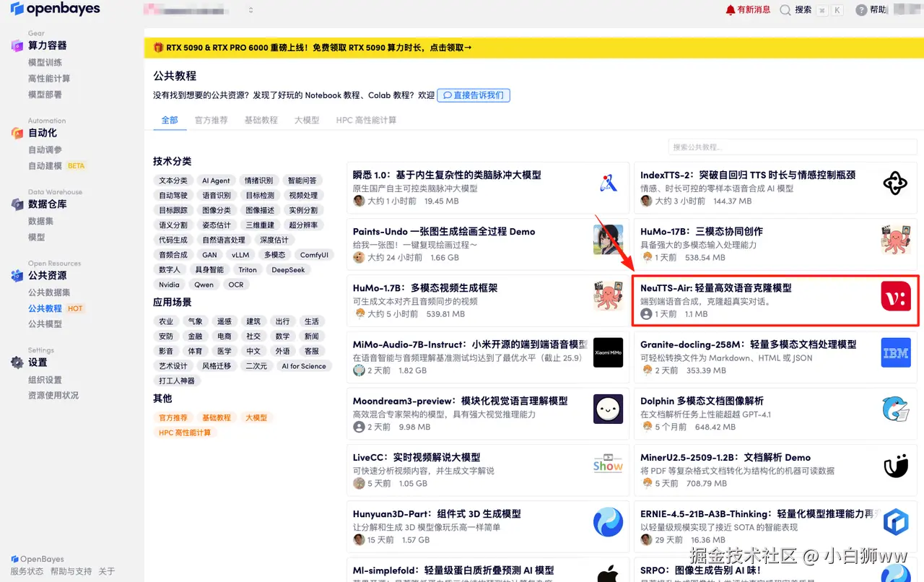This screenshot has height=582, width=924.
Task: Select the orange HPC 高性能计算 tag
Action: 186,433
